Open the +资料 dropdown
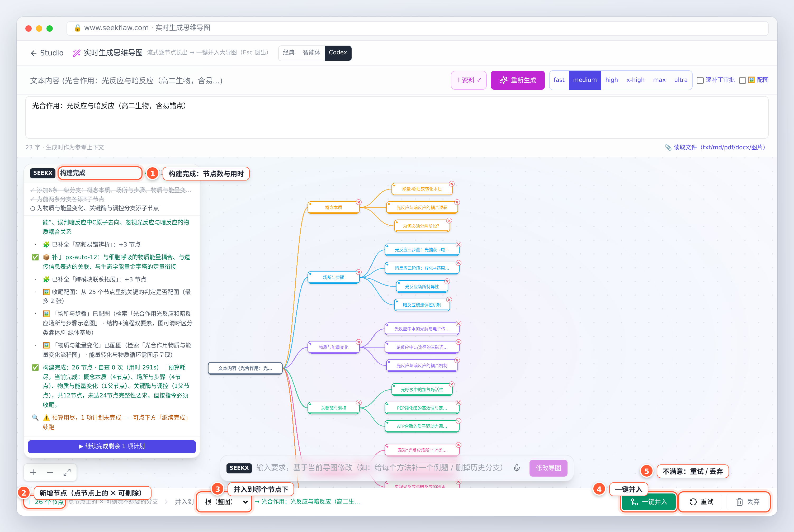The image size is (794, 532). (469, 80)
